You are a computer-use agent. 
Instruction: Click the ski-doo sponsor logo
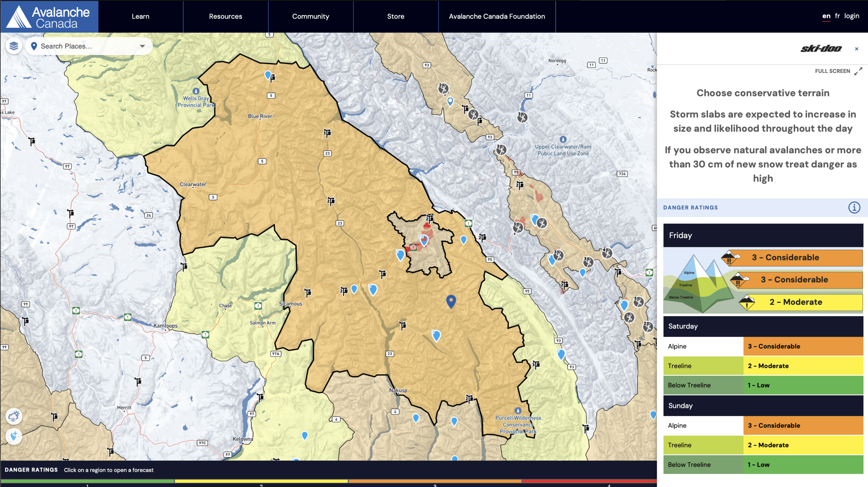point(821,49)
